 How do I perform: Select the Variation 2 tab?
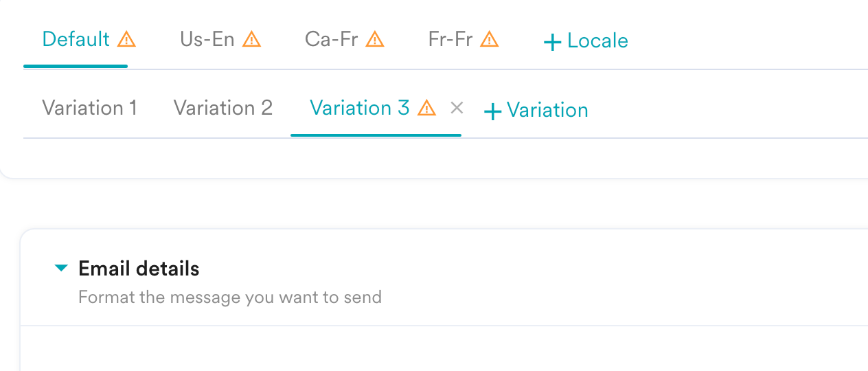[223, 108]
